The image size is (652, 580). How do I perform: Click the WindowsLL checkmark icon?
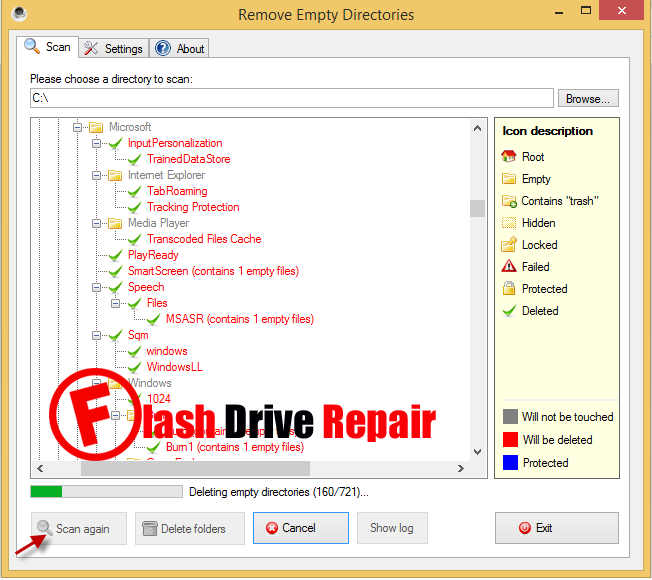134,368
